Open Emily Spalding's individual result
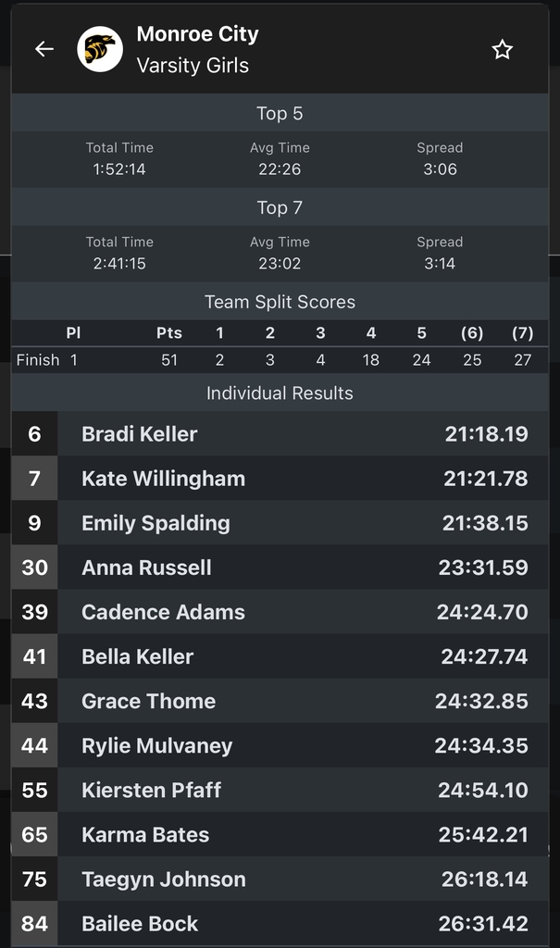This screenshot has height=948, width=560. [280, 523]
